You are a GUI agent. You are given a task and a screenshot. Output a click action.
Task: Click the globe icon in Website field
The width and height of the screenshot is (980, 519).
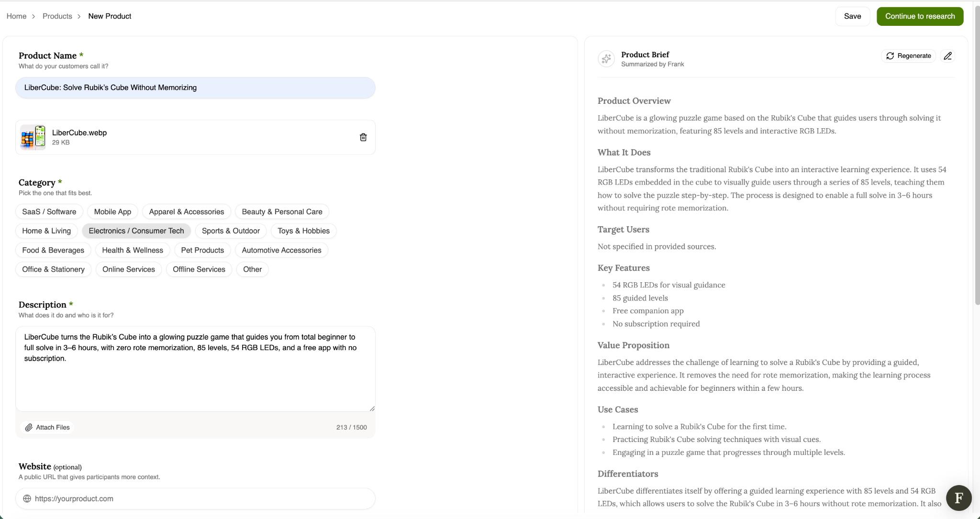tap(27, 498)
